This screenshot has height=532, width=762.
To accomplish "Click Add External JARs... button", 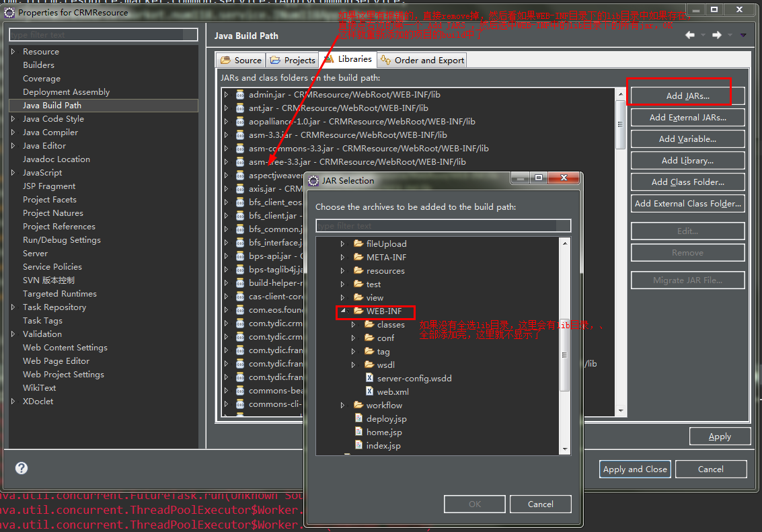I will click(687, 118).
